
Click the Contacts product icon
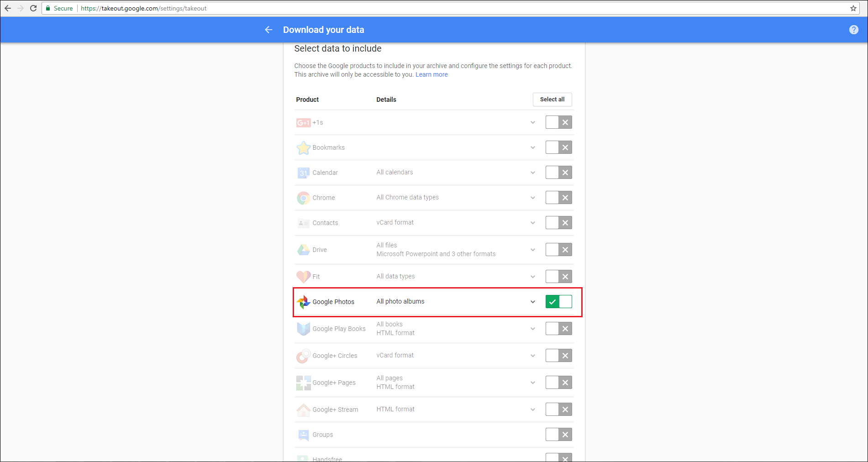[x=303, y=223]
